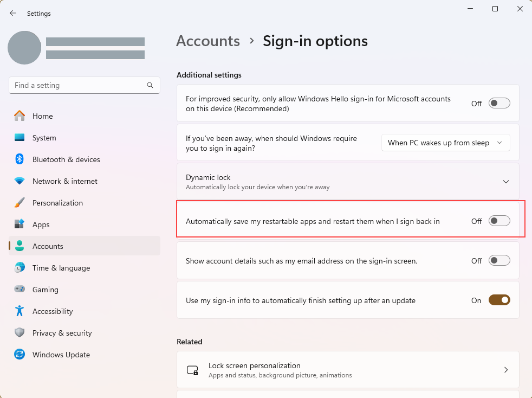532x398 pixels.
Task: Open Home in the sidebar
Action: point(85,116)
